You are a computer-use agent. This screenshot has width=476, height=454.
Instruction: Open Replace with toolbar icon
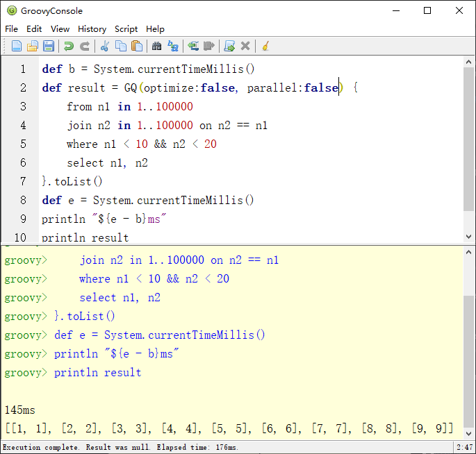[x=173, y=46]
